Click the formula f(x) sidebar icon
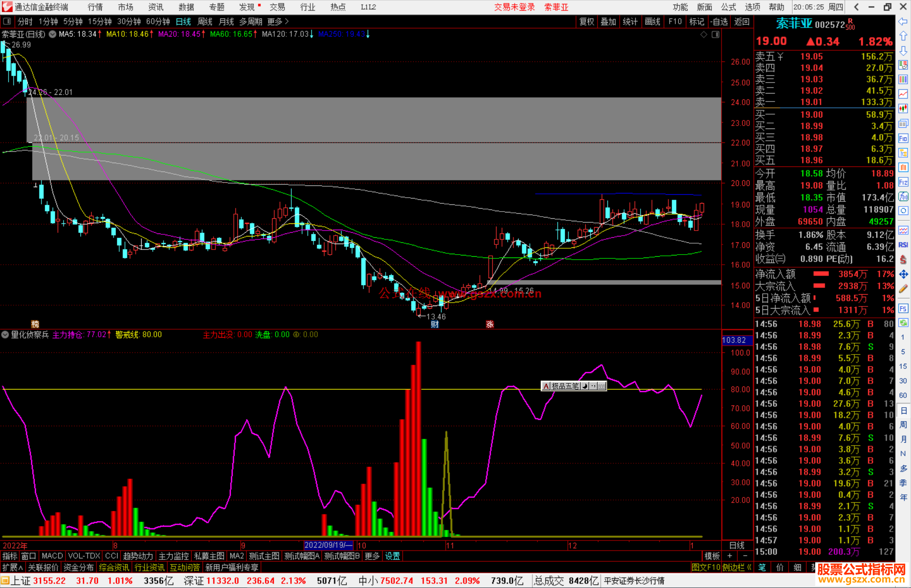 pos(903,196)
